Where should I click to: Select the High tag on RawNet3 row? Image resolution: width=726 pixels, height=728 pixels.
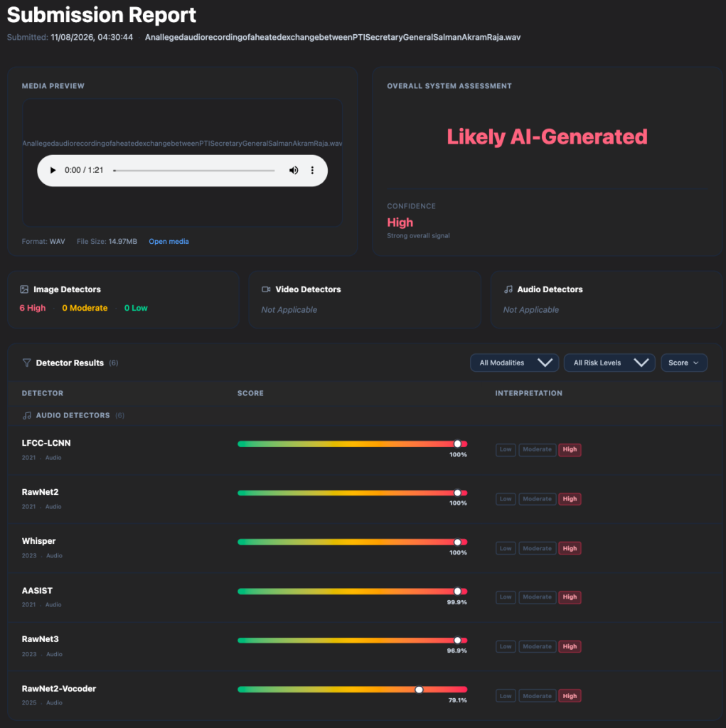point(570,647)
